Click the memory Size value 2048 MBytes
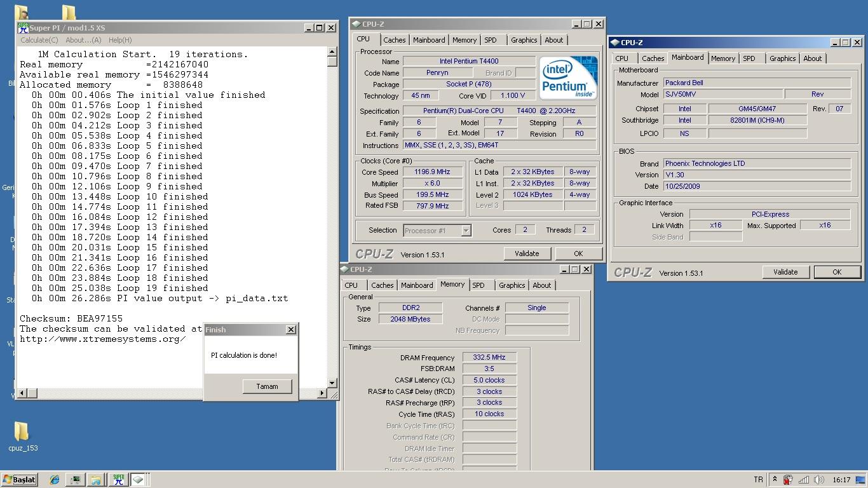This screenshot has width=868, height=488. click(x=410, y=319)
